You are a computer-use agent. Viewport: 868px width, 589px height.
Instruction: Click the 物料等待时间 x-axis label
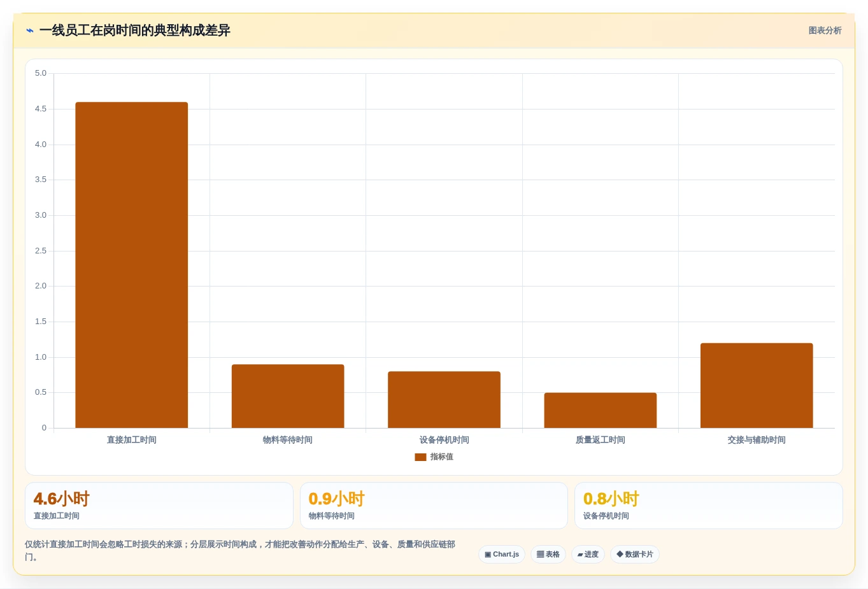point(288,440)
